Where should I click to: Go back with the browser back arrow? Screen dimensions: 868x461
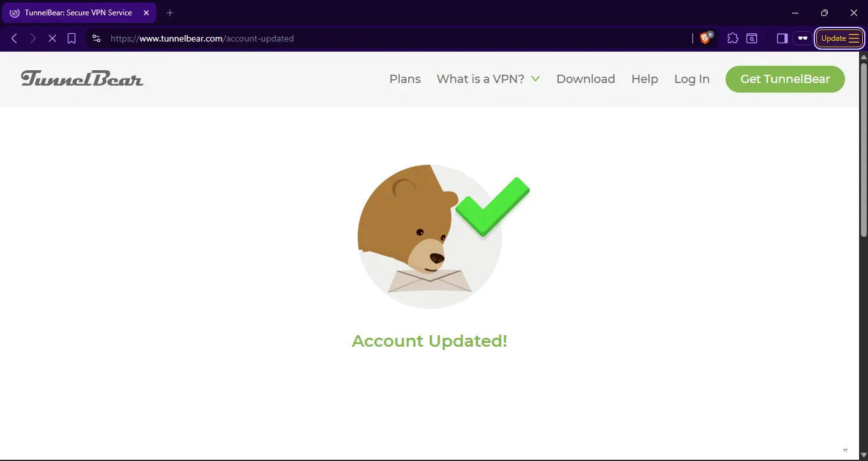(x=14, y=38)
